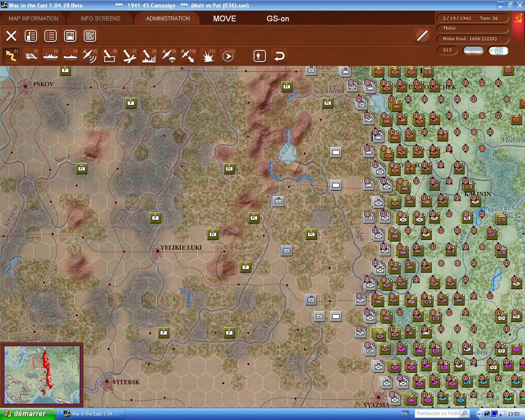This screenshot has height=420, width=525.
Task: Click the 13:53 system clock
Action: tap(514, 414)
